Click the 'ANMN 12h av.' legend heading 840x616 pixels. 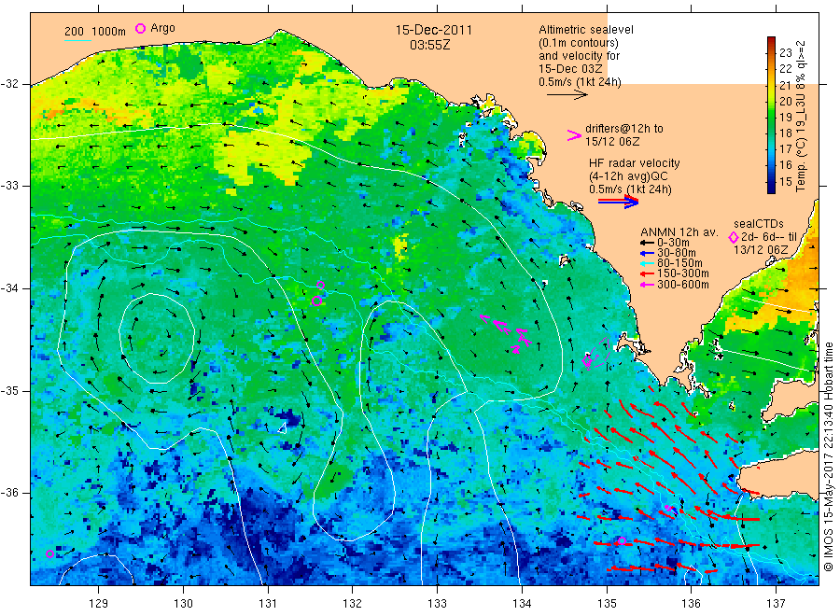(x=679, y=232)
